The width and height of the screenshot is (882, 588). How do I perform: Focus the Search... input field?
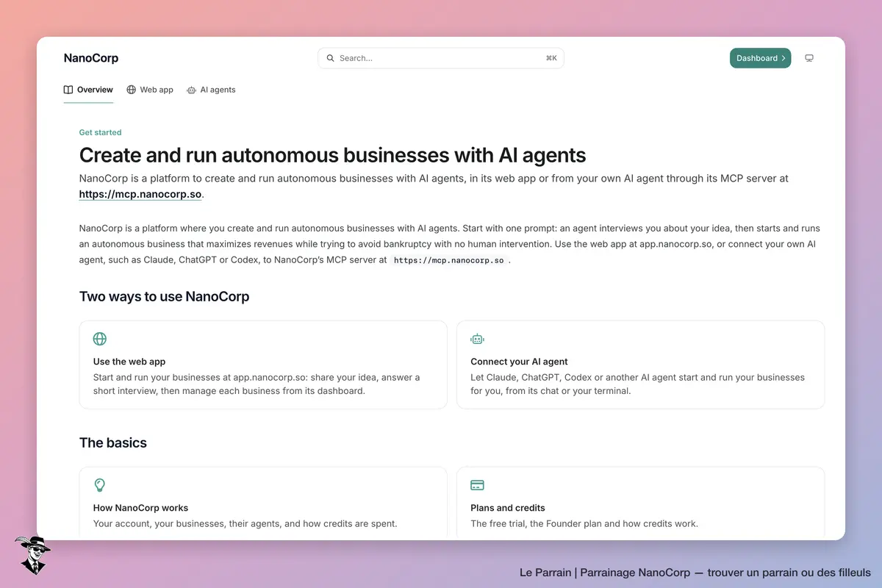tap(441, 58)
